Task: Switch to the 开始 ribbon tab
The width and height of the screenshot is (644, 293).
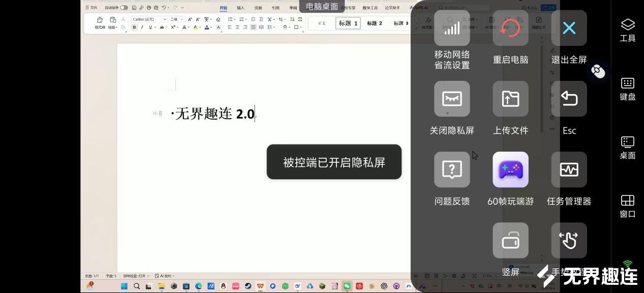Action: 223,8
